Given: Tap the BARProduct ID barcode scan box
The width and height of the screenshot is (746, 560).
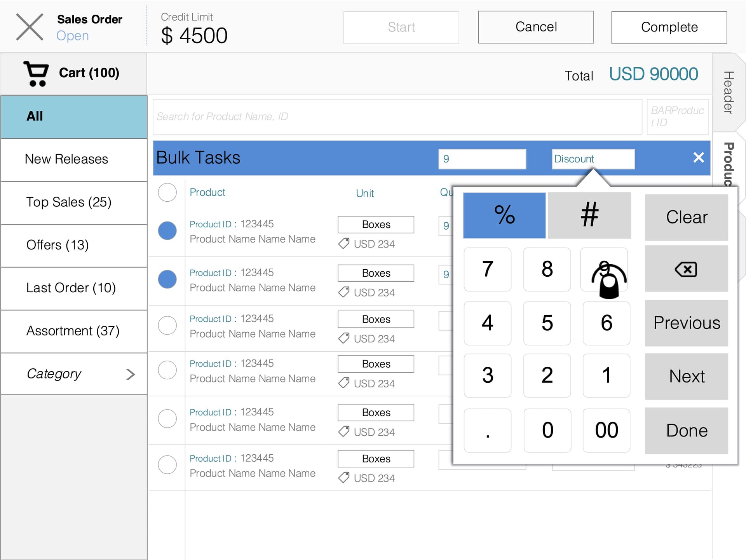Looking at the screenshot, I should (678, 116).
